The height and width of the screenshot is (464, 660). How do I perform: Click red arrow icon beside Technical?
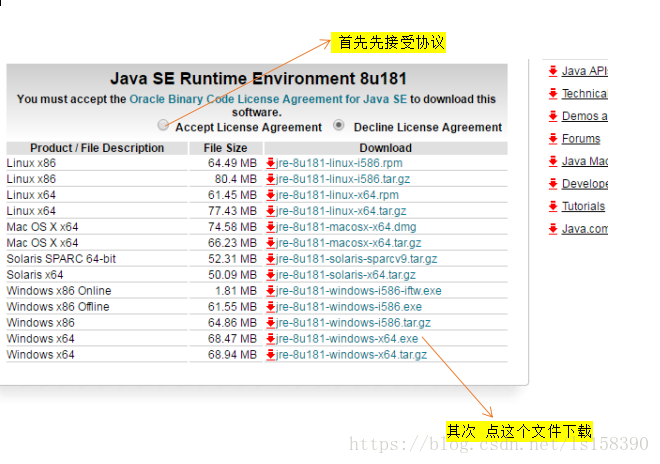[x=553, y=93]
